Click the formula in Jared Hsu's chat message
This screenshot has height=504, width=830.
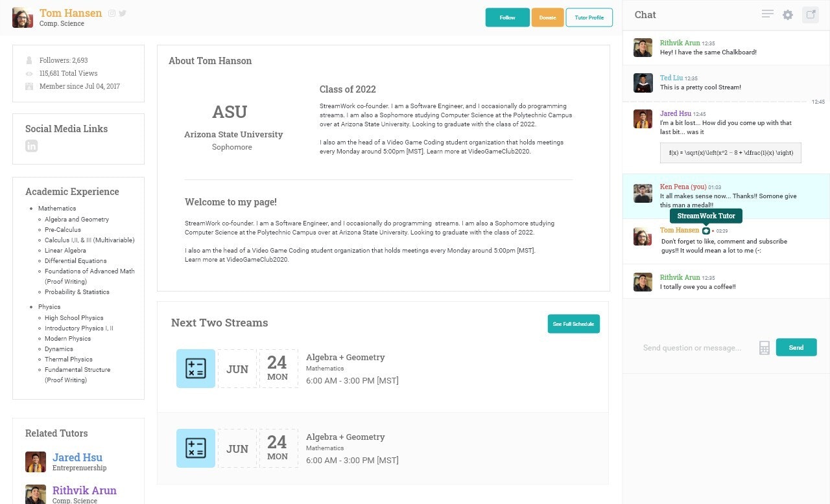point(731,153)
